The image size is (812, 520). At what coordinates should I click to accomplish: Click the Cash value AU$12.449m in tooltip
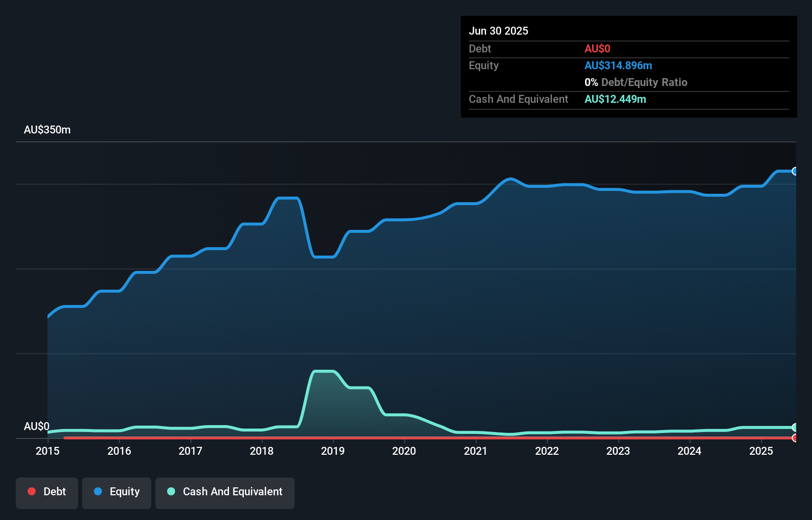[x=615, y=99]
